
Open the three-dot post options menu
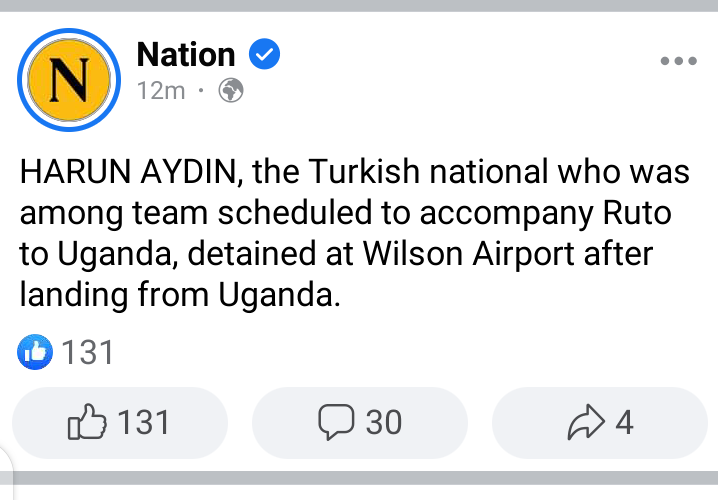tap(677, 61)
